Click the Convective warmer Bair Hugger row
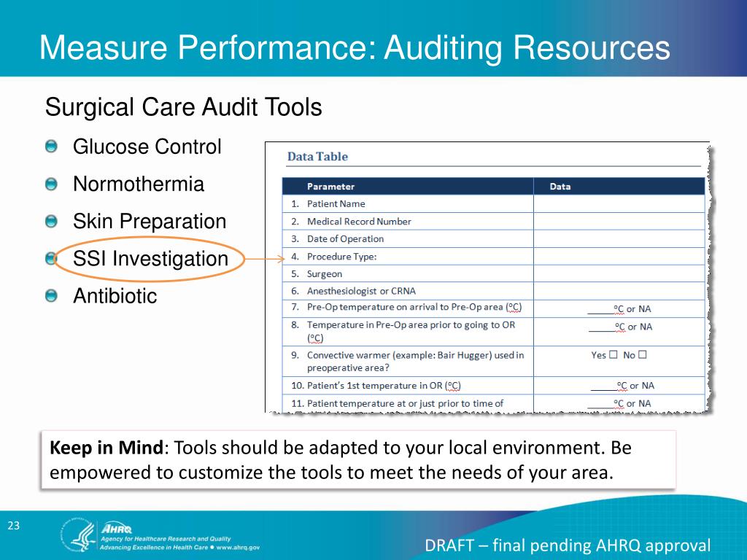 [494, 362]
